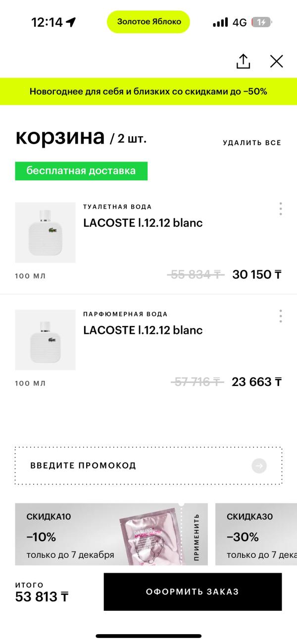Image resolution: width=297 pixels, height=644 pixels.
Task: Tap the туалетная вода product thumbnail
Action: click(45, 232)
